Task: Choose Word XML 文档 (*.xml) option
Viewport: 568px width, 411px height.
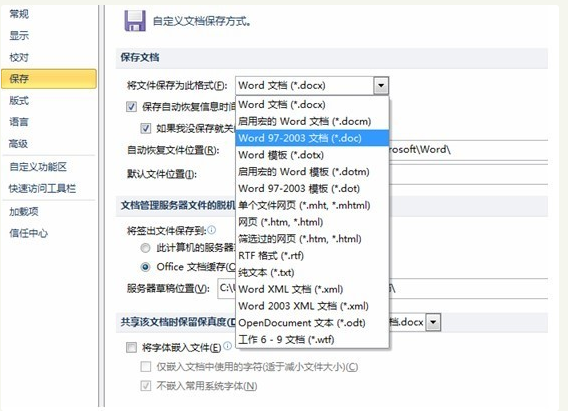Action: (x=312, y=289)
